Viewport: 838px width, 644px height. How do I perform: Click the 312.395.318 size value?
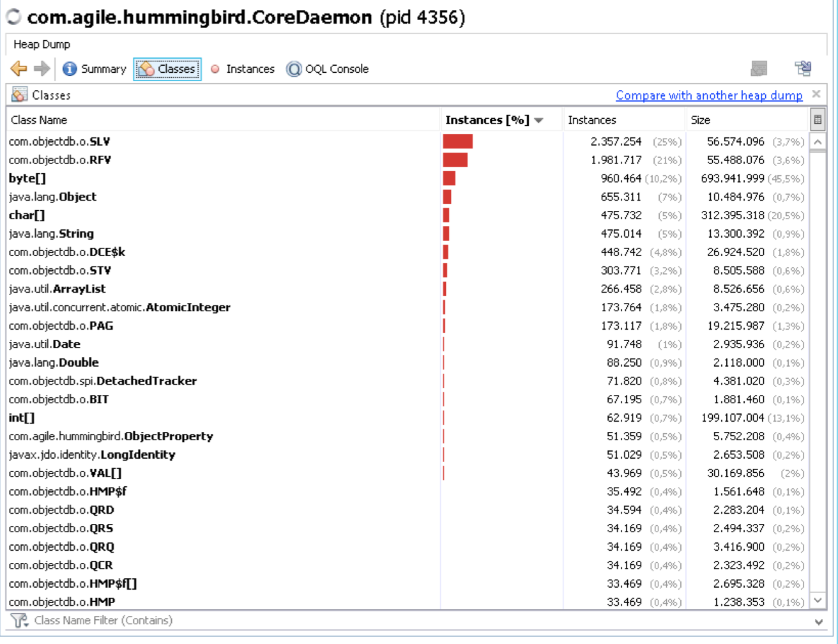click(733, 215)
